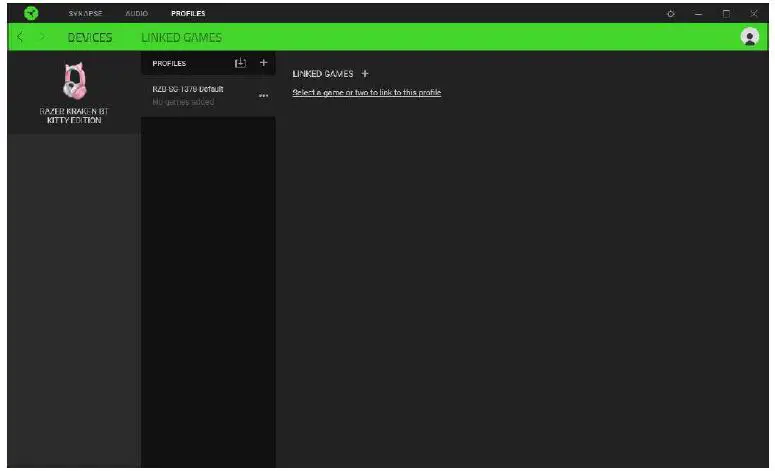Open settings gear icon
This screenshot has height=471, width=775.
coord(671,13)
